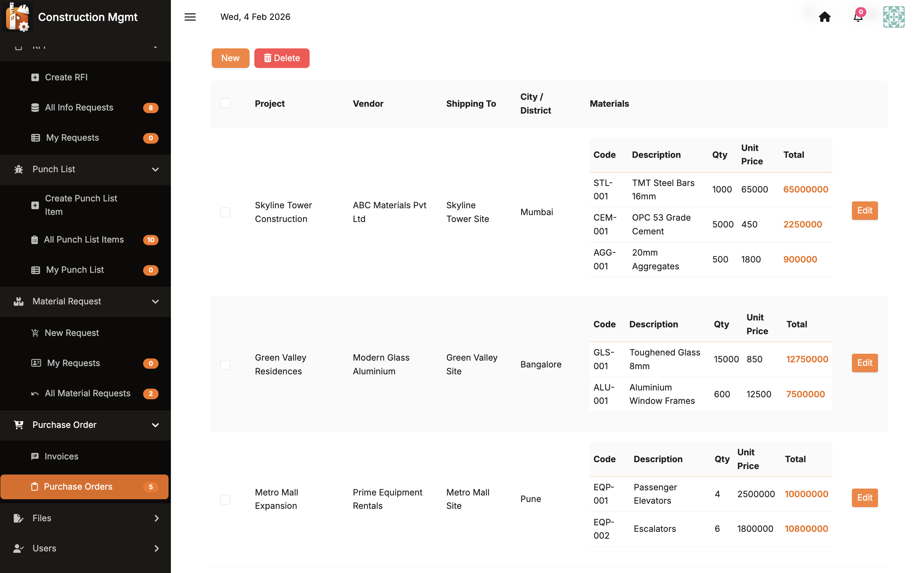Click the Construction Mgmt logo icon
This screenshot has width=924, height=573.
[x=18, y=17]
